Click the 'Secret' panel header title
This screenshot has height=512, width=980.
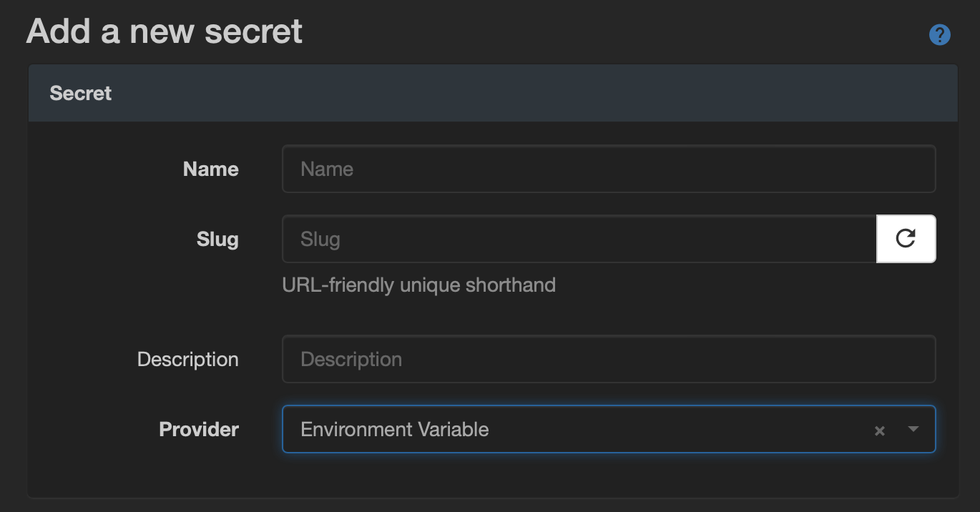(81, 93)
